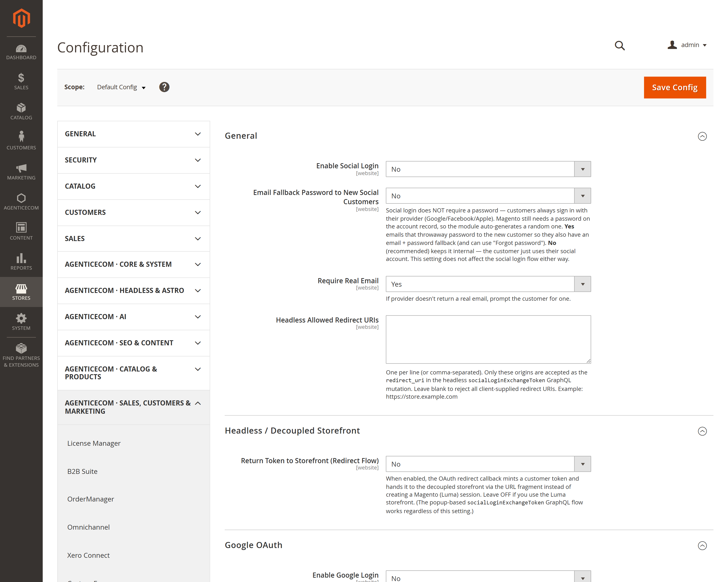This screenshot has width=728, height=582.
Task: Expand the SECURITY config tab
Action: click(x=134, y=160)
